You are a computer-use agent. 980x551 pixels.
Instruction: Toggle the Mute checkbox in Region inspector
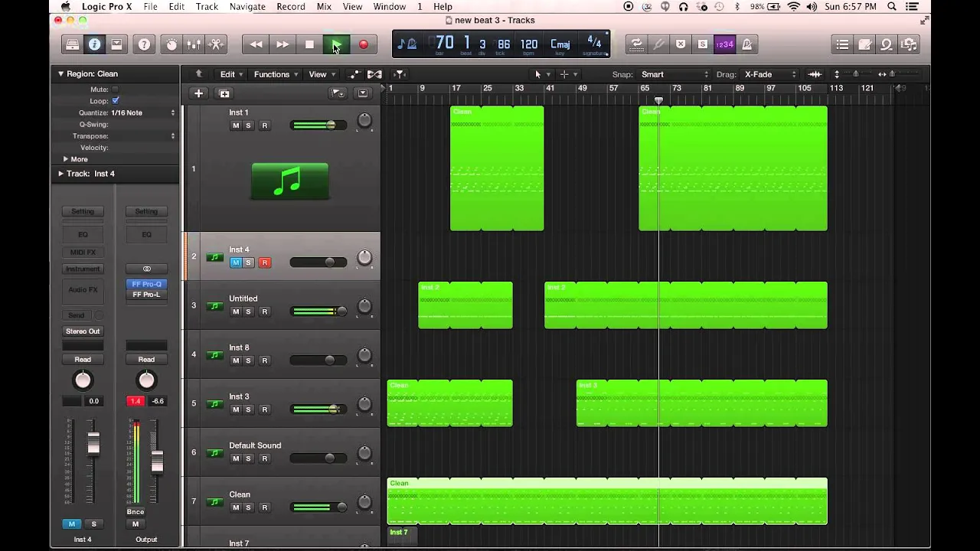click(x=116, y=90)
